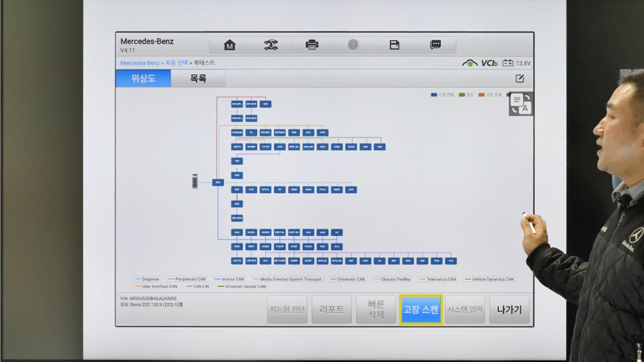Follow the 자동 선택 breadcrumb link
Screen dimensions: 644x362
tap(176, 63)
